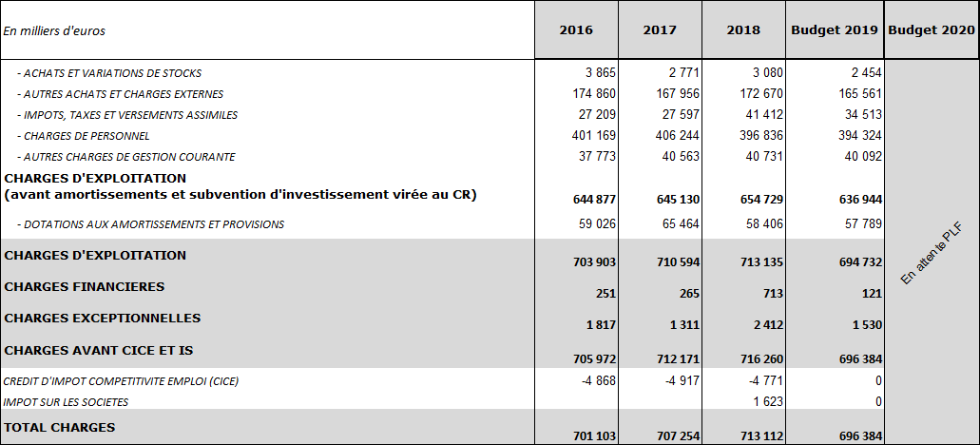Screen dimensions: 980x445
Task: Click the 2016 column header
Action: pyautogui.click(x=576, y=30)
